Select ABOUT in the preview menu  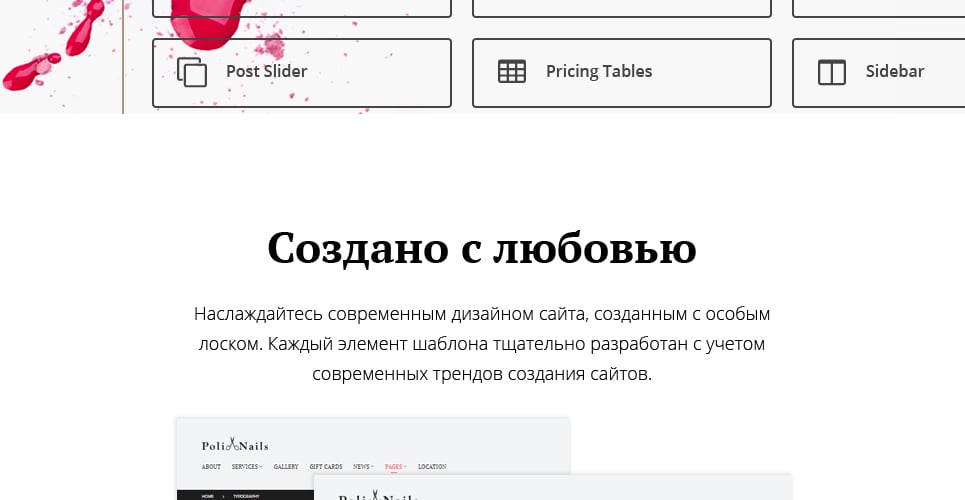[211, 467]
